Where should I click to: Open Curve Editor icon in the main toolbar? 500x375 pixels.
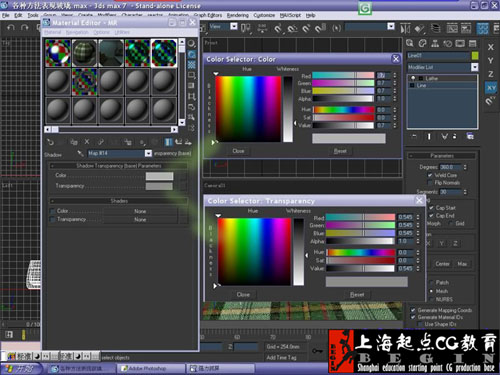[452, 29]
